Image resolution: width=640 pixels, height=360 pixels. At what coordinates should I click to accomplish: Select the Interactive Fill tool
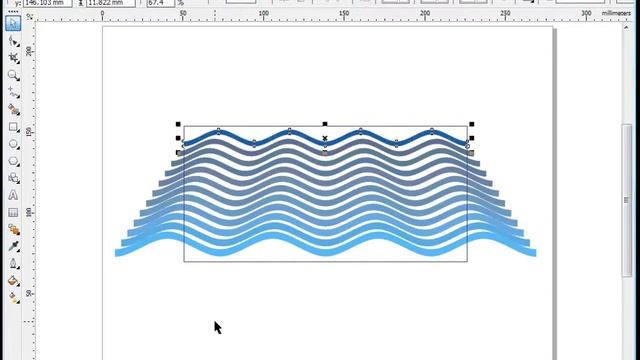click(x=13, y=298)
